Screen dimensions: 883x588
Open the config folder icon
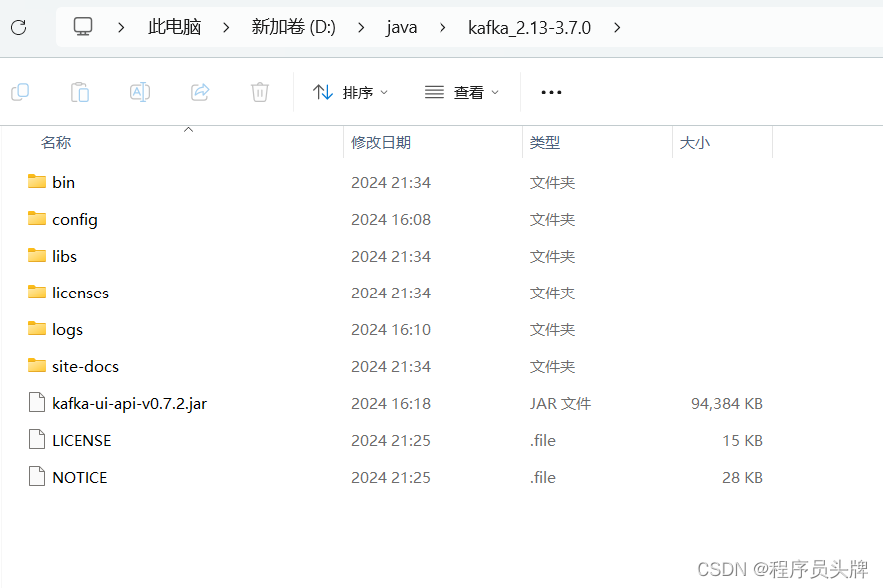point(35,218)
